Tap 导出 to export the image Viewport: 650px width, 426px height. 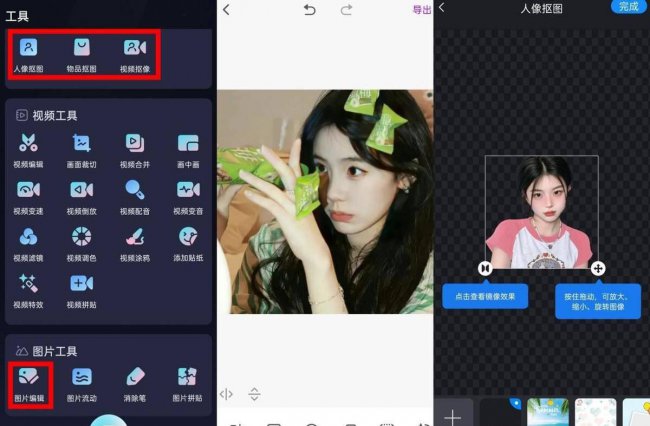point(422,10)
